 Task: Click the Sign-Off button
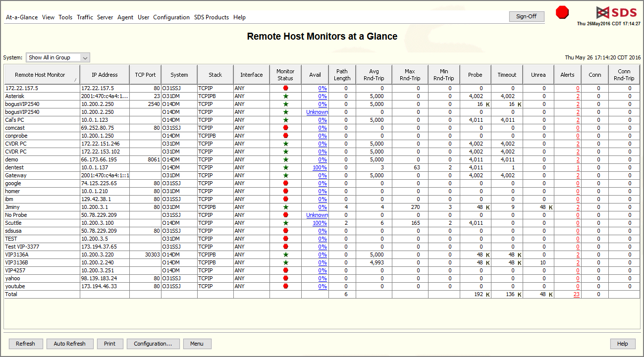click(x=527, y=16)
